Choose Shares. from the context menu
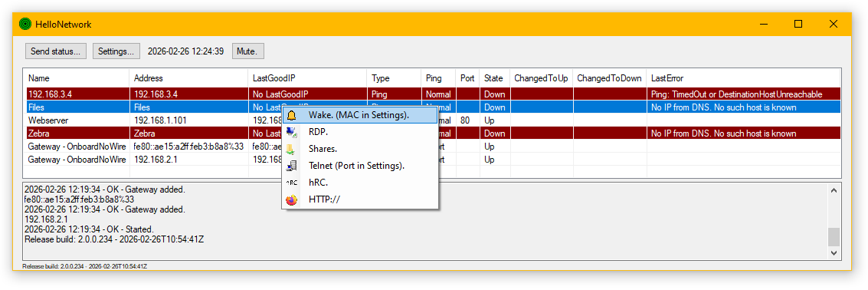868x290 pixels. click(x=360, y=149)
